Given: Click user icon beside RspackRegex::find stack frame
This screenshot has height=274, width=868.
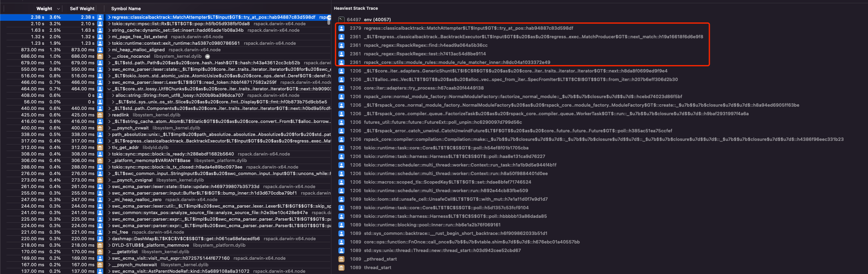Looking at the screenshot, I should coord(341,45).
